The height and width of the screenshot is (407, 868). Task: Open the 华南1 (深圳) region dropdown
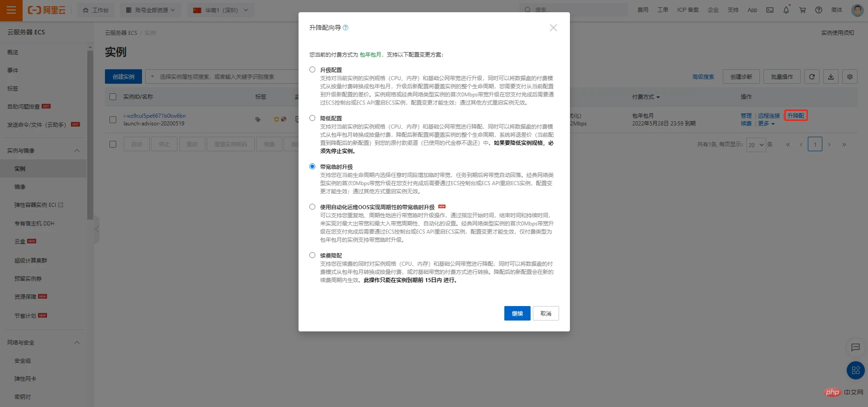221,10
